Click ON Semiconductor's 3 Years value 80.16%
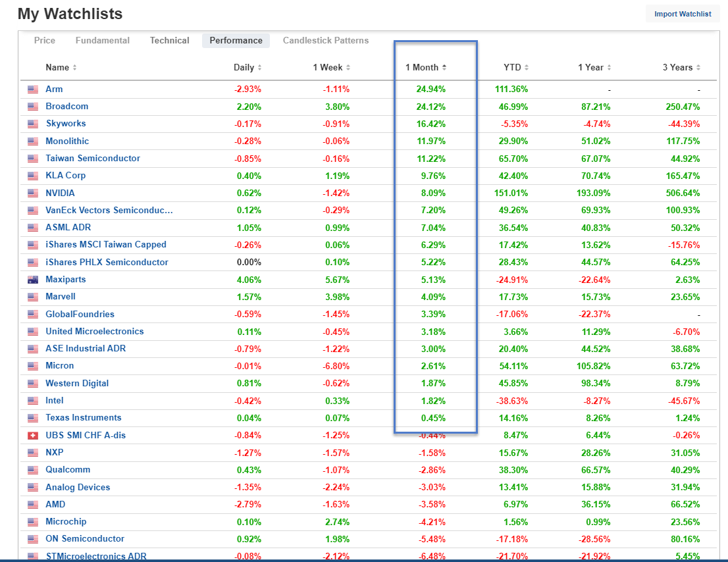Screen dimensions: 728x562 [685, 539]
